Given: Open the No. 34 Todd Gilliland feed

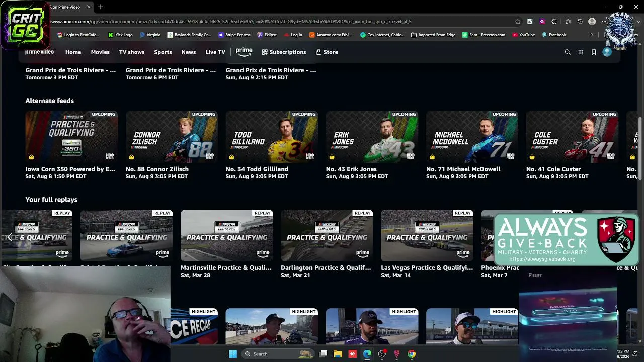Looking at the screenshot, I should click(272, 136).
